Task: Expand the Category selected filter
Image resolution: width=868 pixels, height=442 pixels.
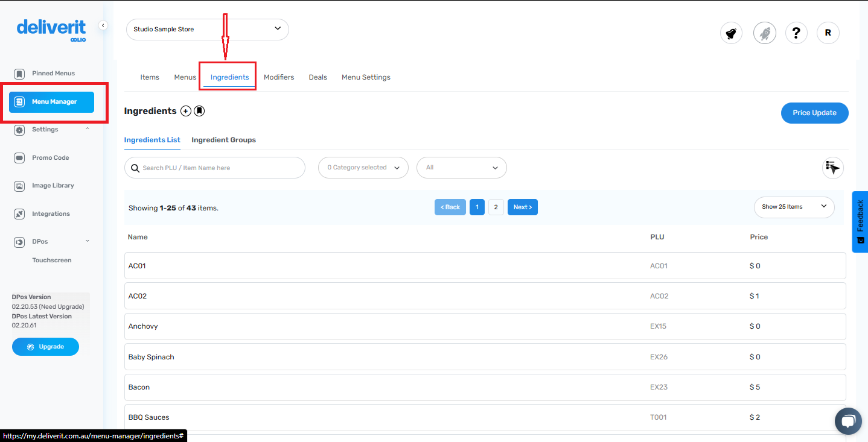Action: (363, 168)
